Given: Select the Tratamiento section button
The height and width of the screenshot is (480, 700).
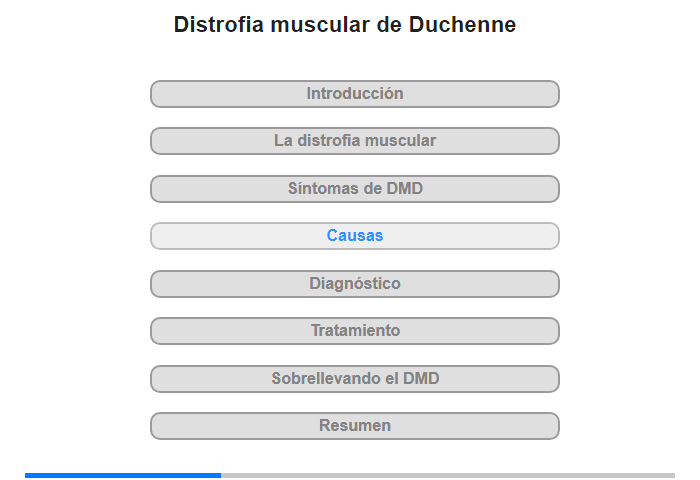Looking at the screenshot, I should tap(354, 331).
